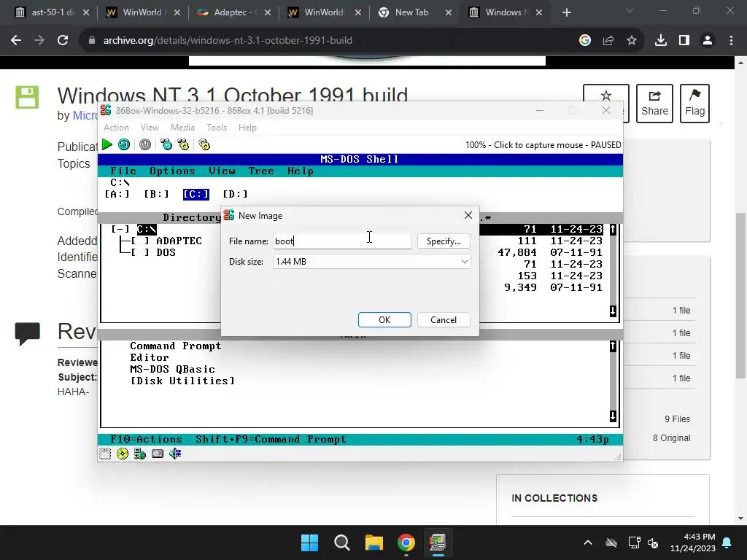Select the ADAPTEC folder in directory tree

(179, 241)
